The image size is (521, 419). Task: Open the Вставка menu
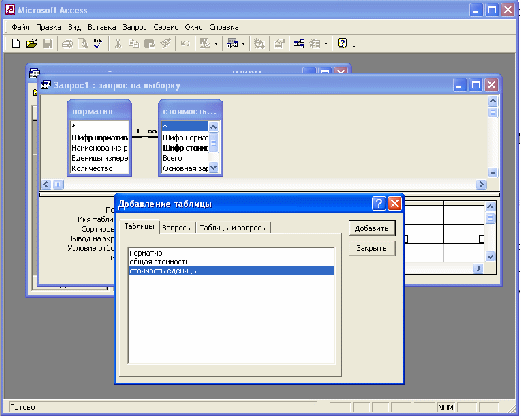pos(102,27)
